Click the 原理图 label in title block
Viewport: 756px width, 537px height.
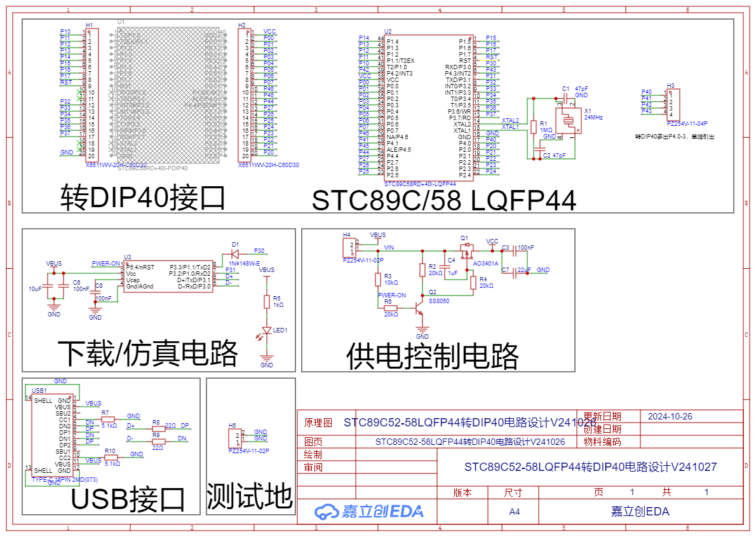point(318,423)
